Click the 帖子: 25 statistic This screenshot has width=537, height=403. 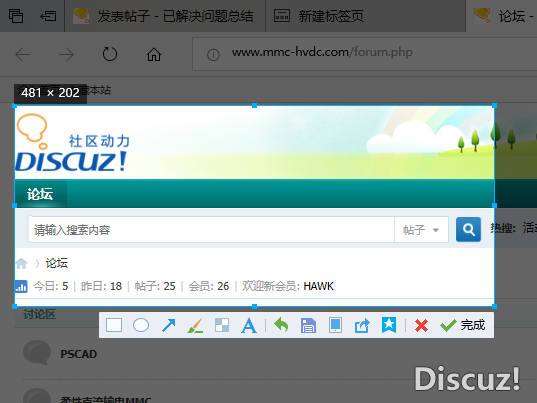pyautogui.click(x=155, y=286)
